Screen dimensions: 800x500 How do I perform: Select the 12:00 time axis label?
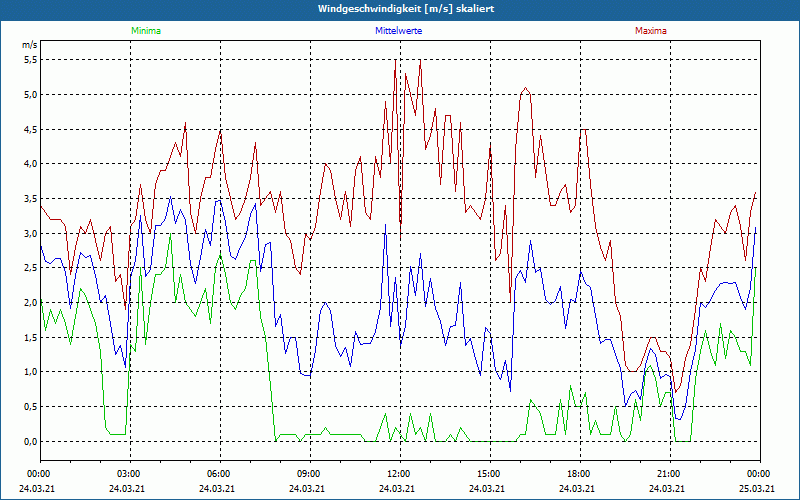click(399, 473)
